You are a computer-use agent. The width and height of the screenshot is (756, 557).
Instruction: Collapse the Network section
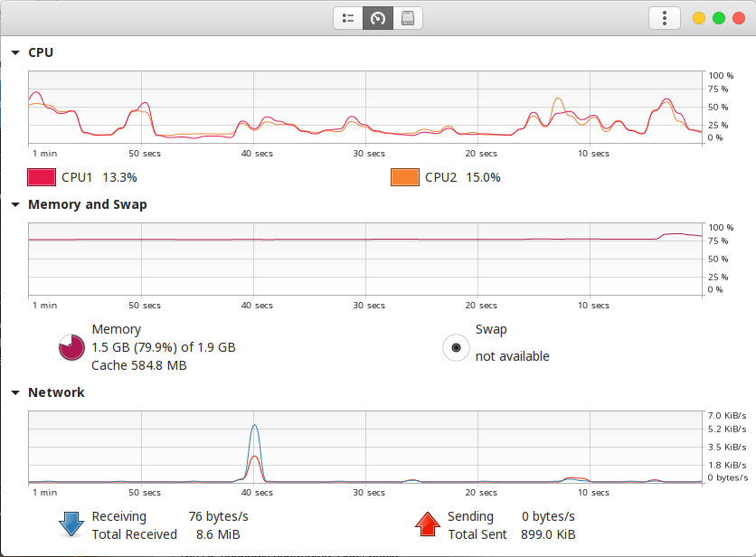click(x=15, y=392)
